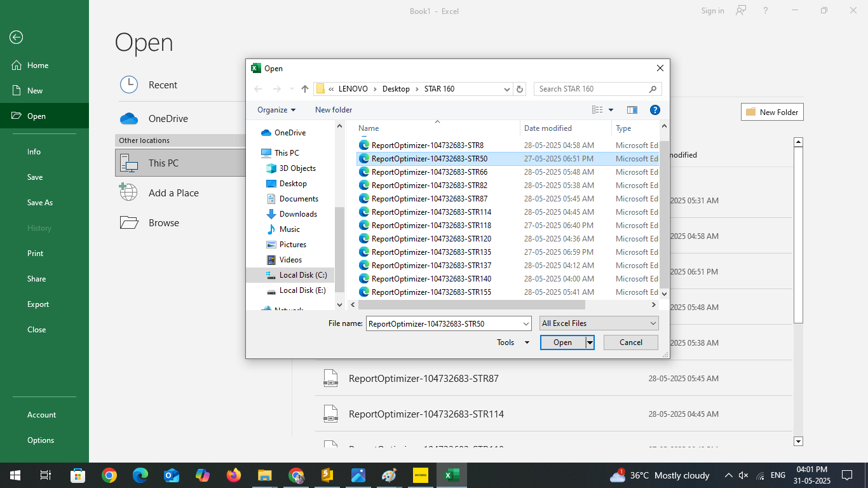Click the Up directory arrow icon
The width and height of the screenshot is (868, 488).
coord(305,89)
